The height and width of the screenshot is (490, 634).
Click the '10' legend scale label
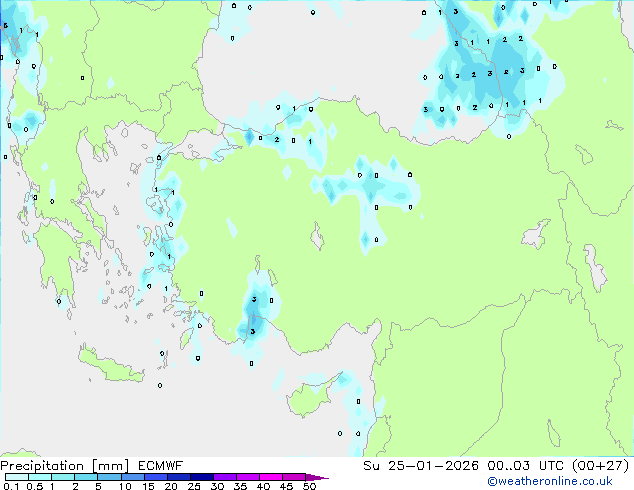pos(125,486)
